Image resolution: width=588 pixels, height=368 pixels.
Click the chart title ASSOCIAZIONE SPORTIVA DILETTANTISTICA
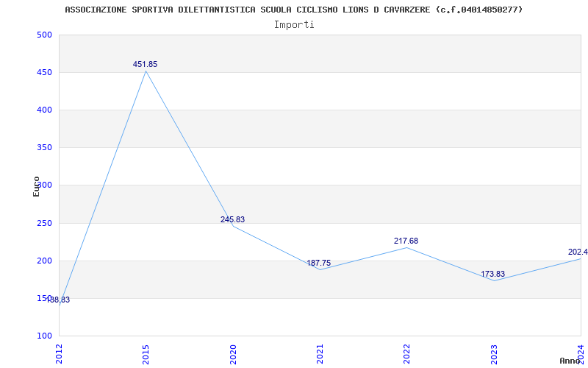[293, 10]
